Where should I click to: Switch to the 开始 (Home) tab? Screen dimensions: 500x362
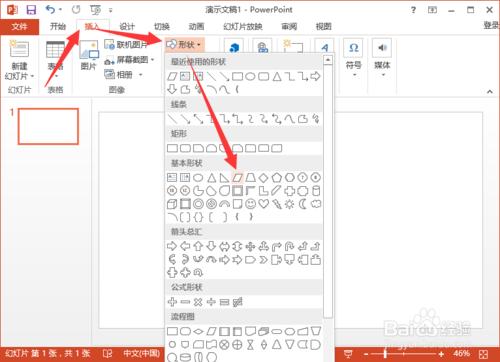58,26
